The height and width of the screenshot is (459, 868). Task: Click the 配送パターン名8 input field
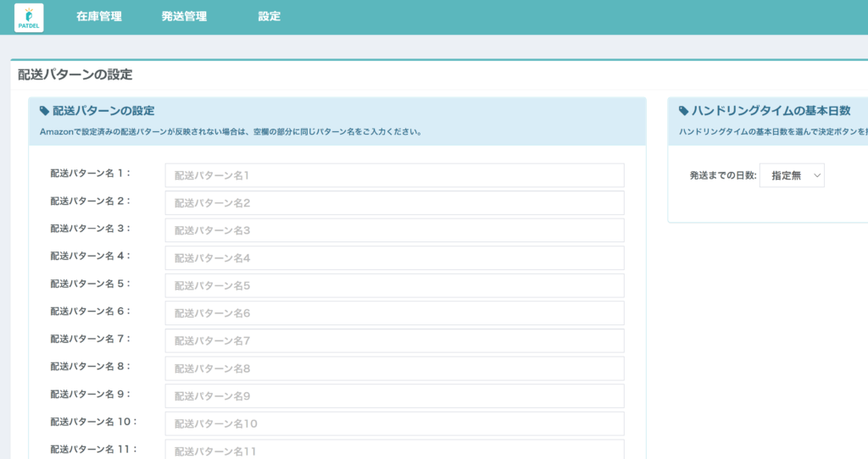(x=394, y=368)
